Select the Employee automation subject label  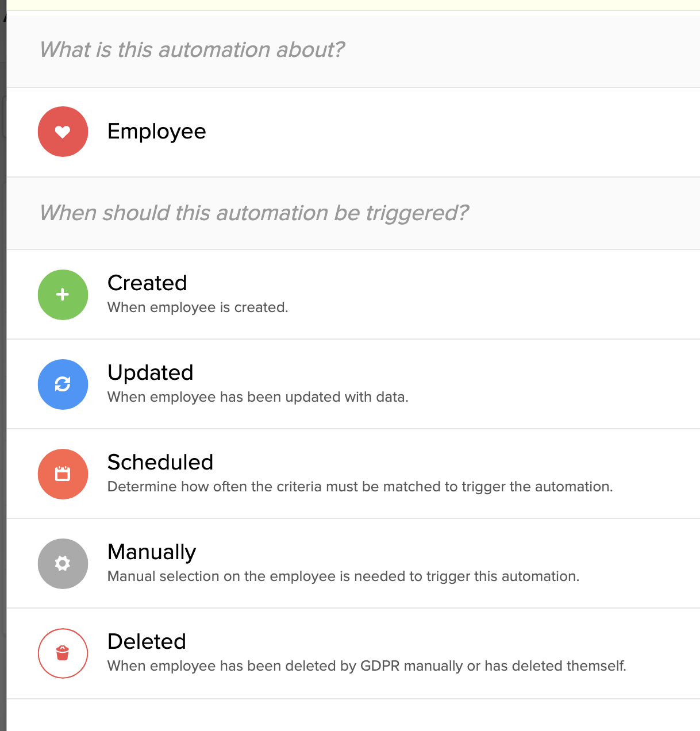click(x=156, y=132)
